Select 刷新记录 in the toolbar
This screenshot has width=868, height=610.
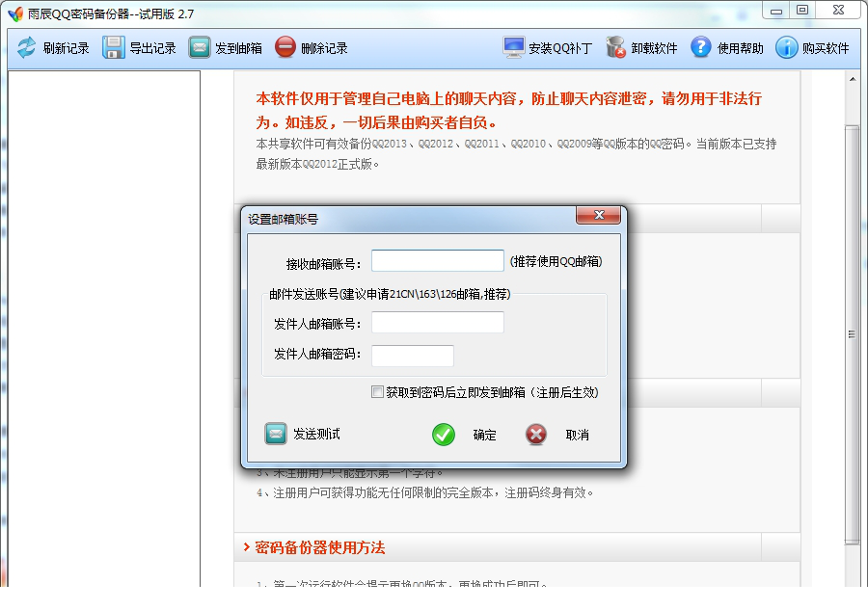(66, 49)
